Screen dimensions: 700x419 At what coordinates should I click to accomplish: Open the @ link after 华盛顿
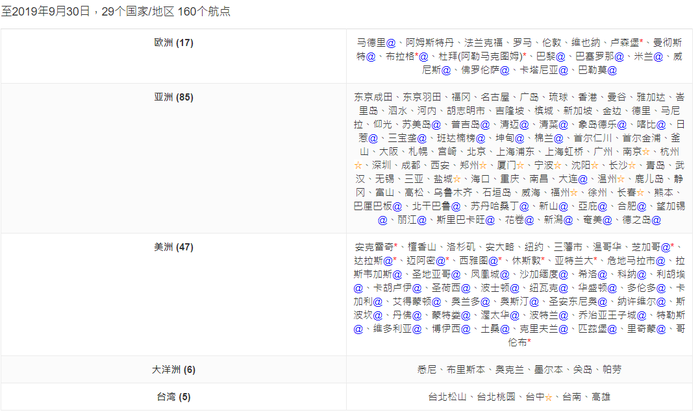pyautogui.click(x=612, y=289)
